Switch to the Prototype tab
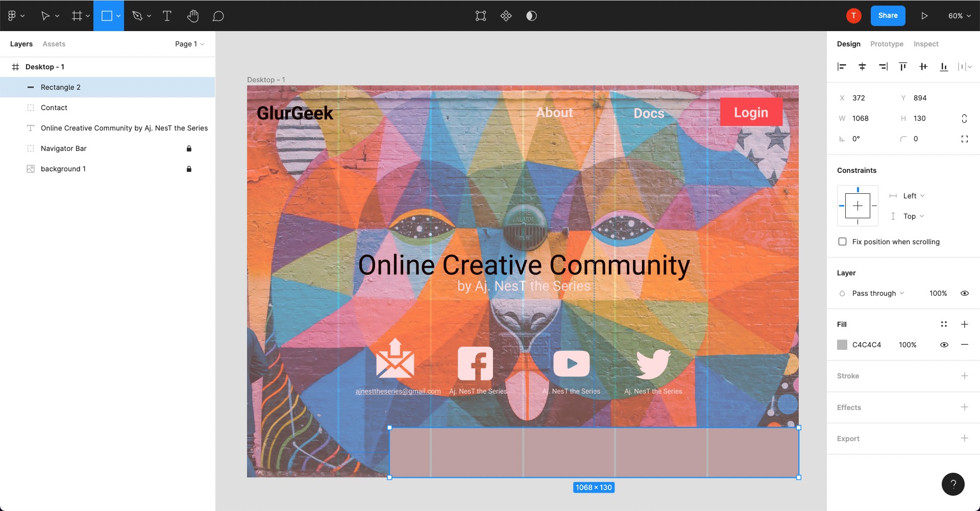The image size is (980, 511). 887,44
